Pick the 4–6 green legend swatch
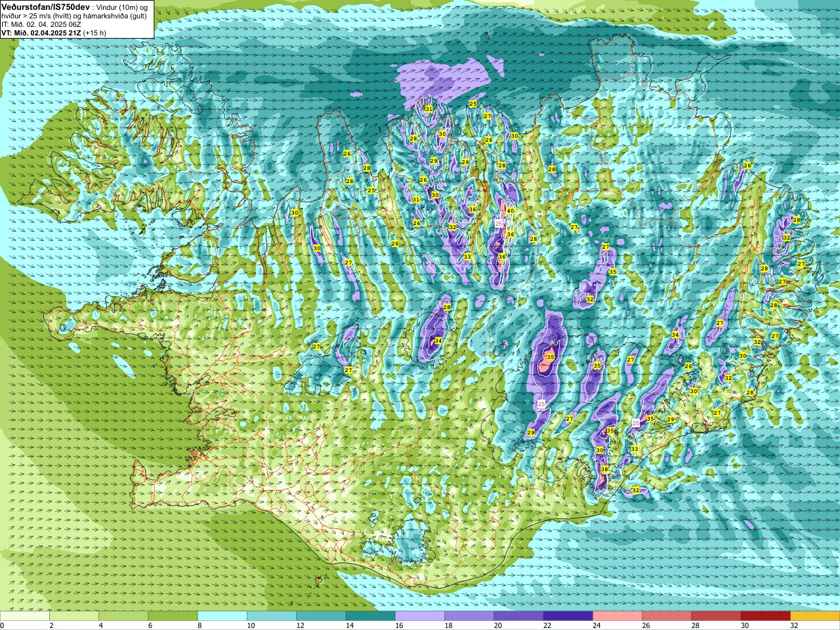Image resolution: width=840 pixels, height=630 pixels. point(123,616)
